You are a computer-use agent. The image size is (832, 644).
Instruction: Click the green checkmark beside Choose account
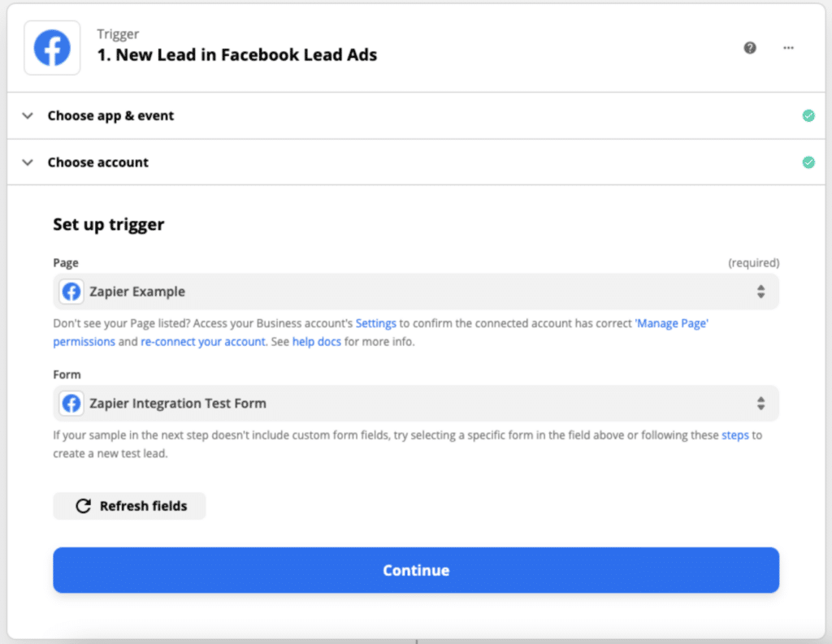[x=808, y=162]
